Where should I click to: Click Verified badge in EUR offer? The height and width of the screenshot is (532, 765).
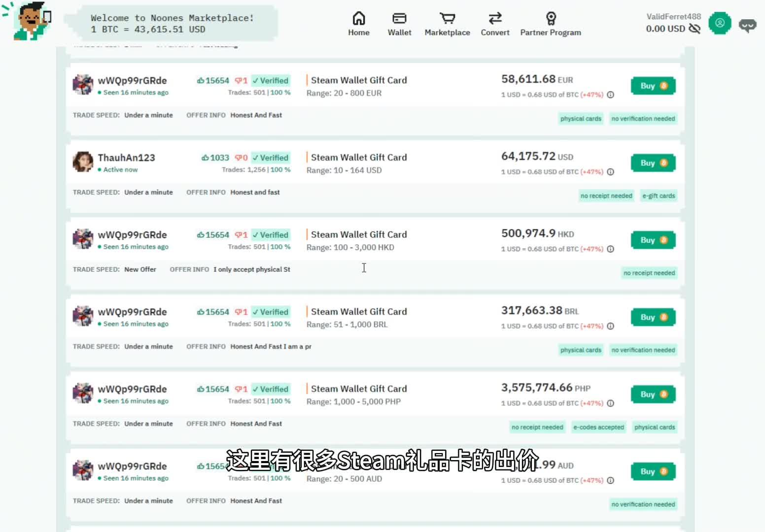(x=271, y=80)
